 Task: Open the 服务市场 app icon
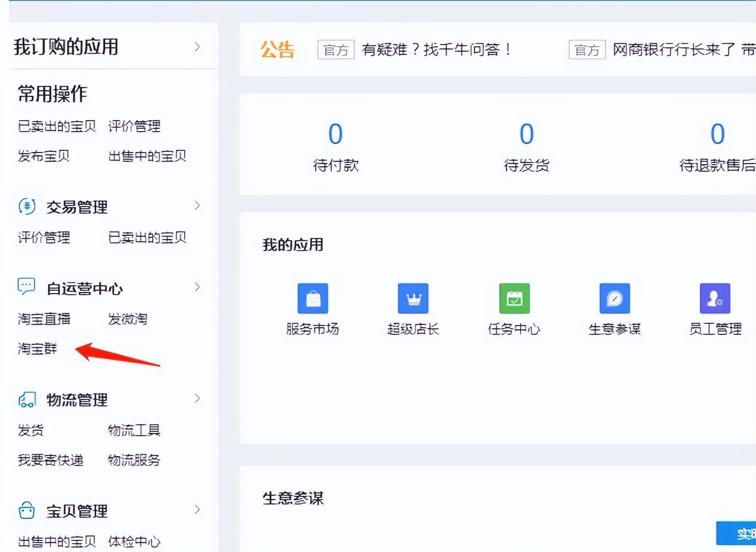[312, 298]
